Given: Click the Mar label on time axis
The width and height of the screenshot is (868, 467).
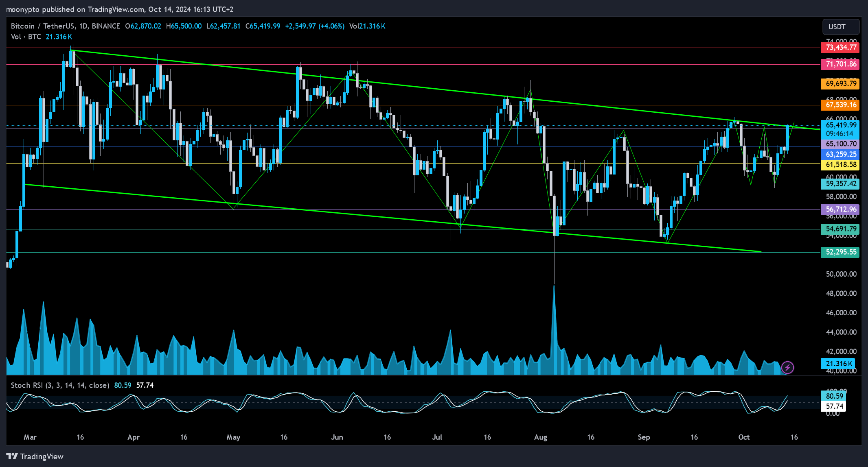Looking at the screenshot, I should [30, 437].
